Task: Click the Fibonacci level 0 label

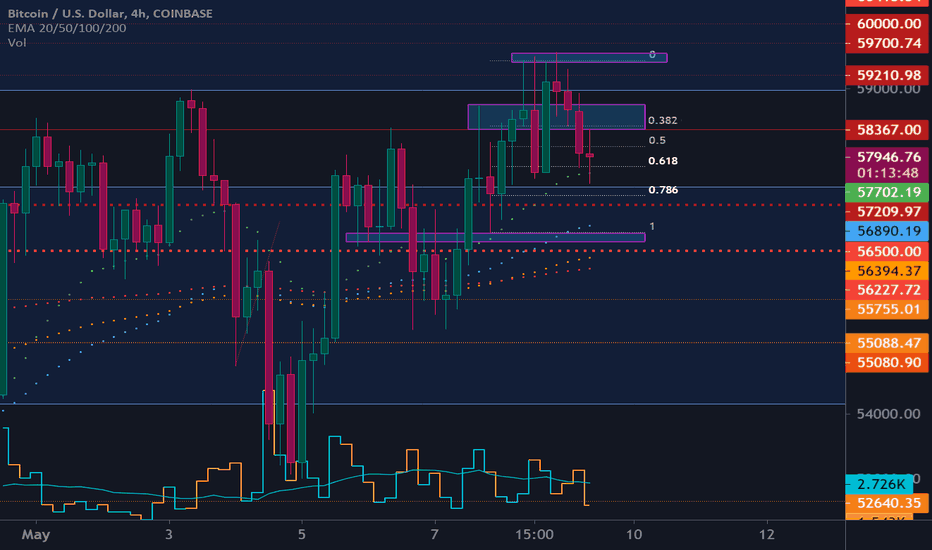Action: (652, 55)
